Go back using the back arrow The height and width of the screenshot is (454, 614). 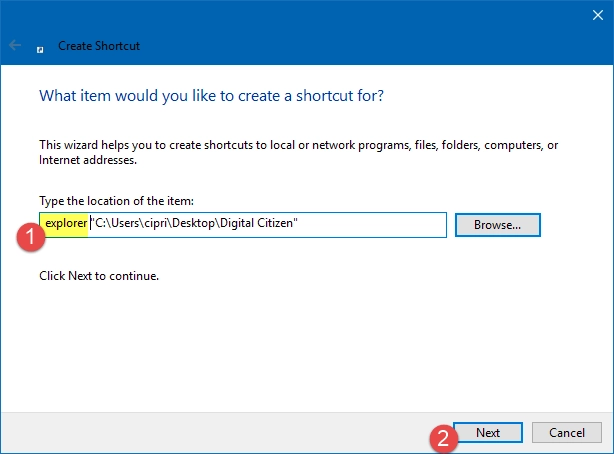15,45
